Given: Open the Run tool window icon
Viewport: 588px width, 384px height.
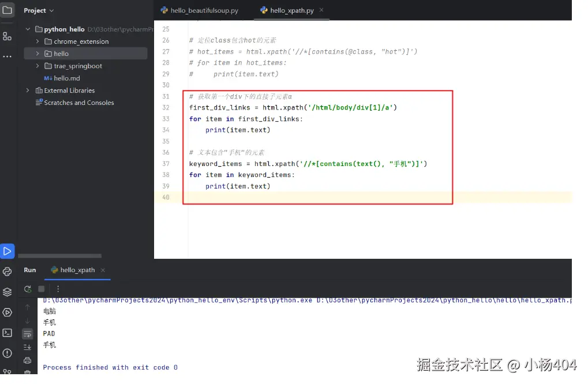Looking at the screenshot, I should tap(7, 251).
